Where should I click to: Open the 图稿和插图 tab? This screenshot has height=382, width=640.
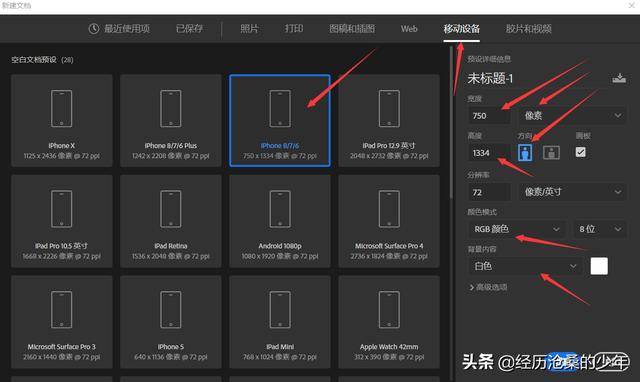(352, 29)
